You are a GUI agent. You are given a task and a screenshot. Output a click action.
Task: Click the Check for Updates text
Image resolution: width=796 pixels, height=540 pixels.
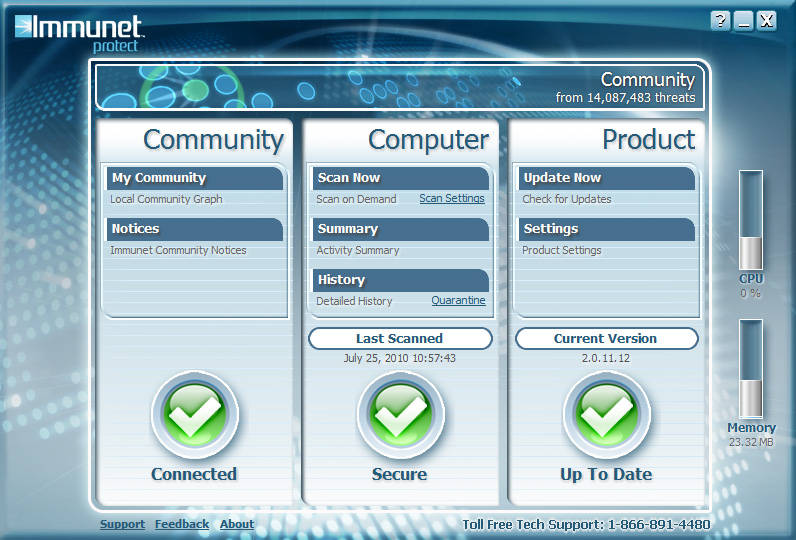[x=567, y=199]
